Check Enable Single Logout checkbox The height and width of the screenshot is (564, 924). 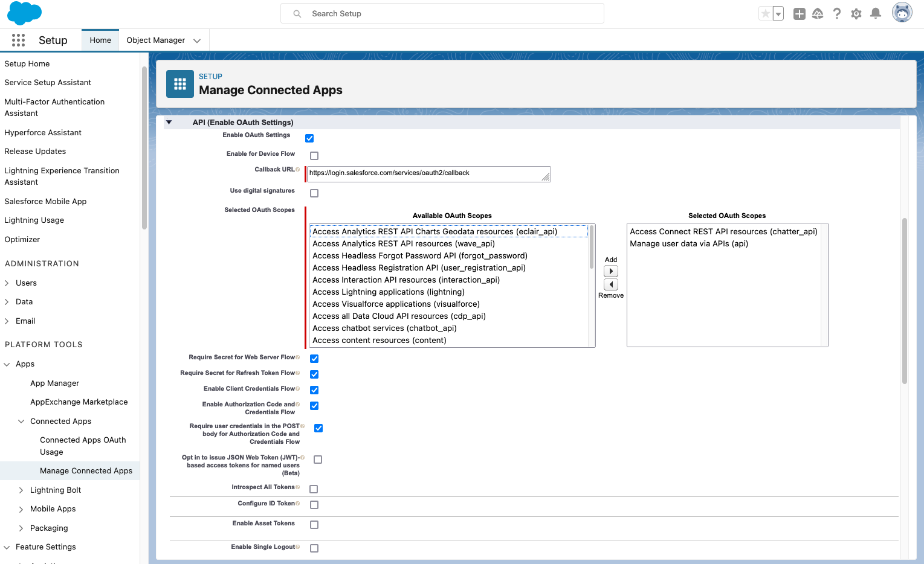click(314, 548)
